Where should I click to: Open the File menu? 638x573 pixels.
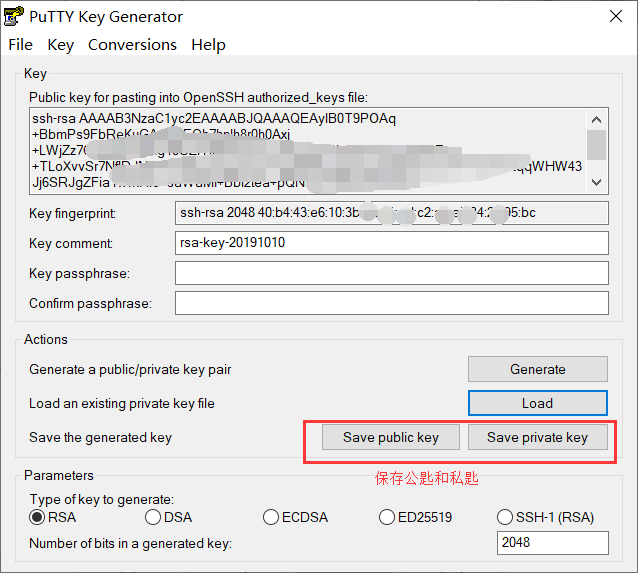coord(20,45)
